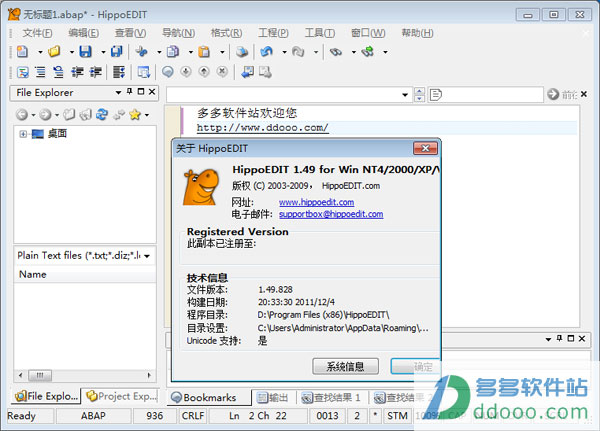The width and height of the screenshot is (600, 431).
Task: Toggle the bottom output panel pin
Action: pos(559,338)
